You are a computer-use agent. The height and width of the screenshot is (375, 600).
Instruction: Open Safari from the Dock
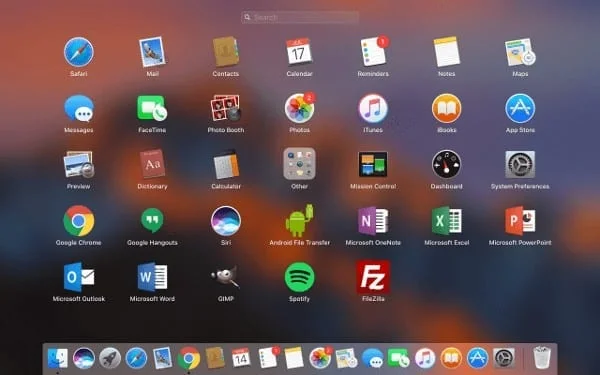tap(136, 359)
